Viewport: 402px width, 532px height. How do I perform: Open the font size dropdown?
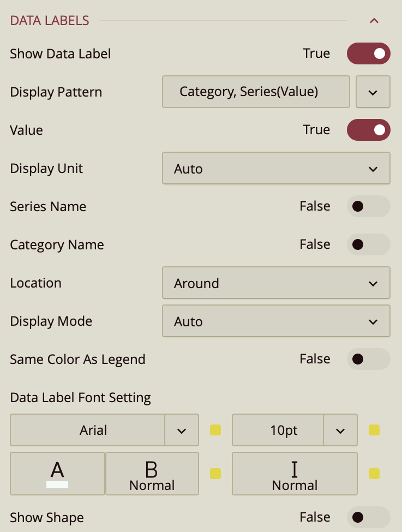[340, 430]
